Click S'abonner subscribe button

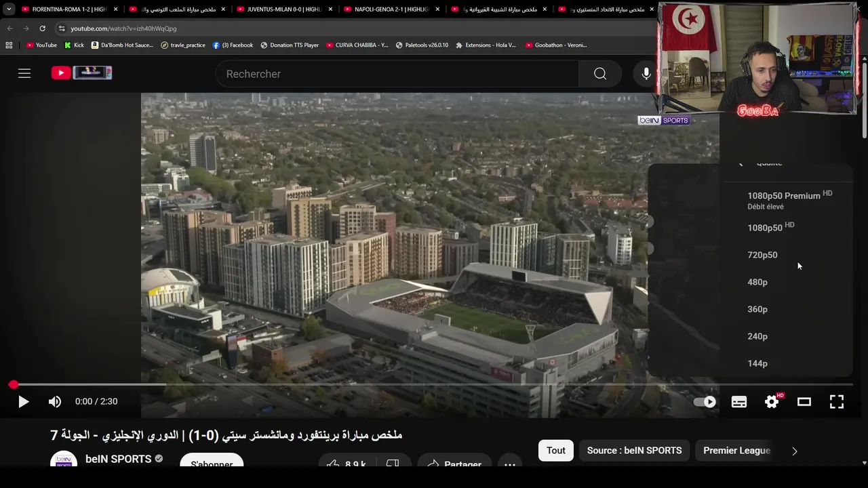tap(212, 461)
